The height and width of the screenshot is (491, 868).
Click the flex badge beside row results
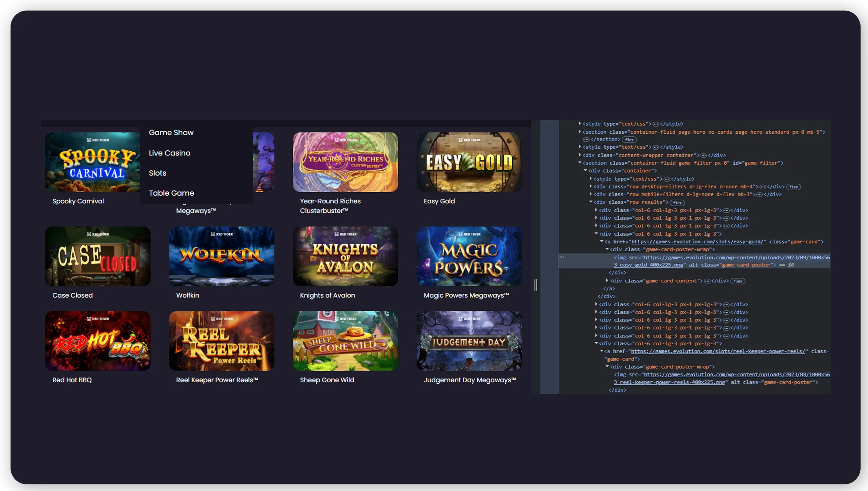click(677, 202)
